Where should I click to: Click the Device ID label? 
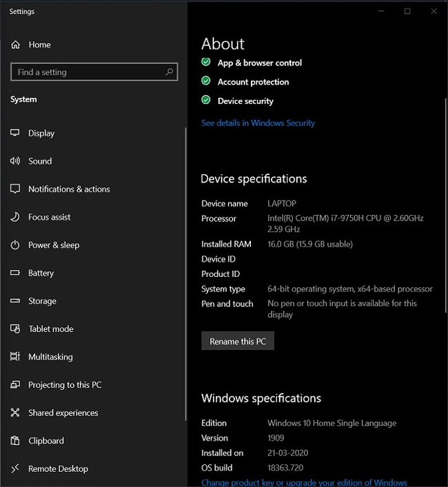tap(218, 259)
